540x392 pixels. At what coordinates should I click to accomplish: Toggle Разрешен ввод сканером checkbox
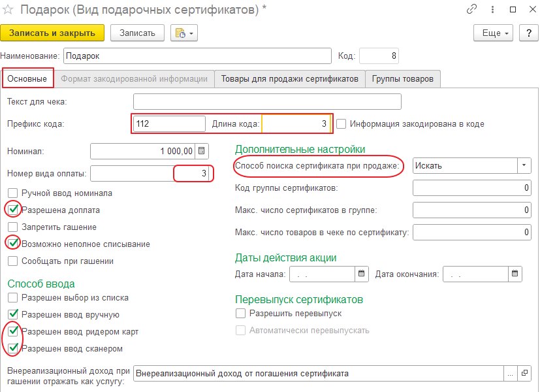tap(13, 349)
